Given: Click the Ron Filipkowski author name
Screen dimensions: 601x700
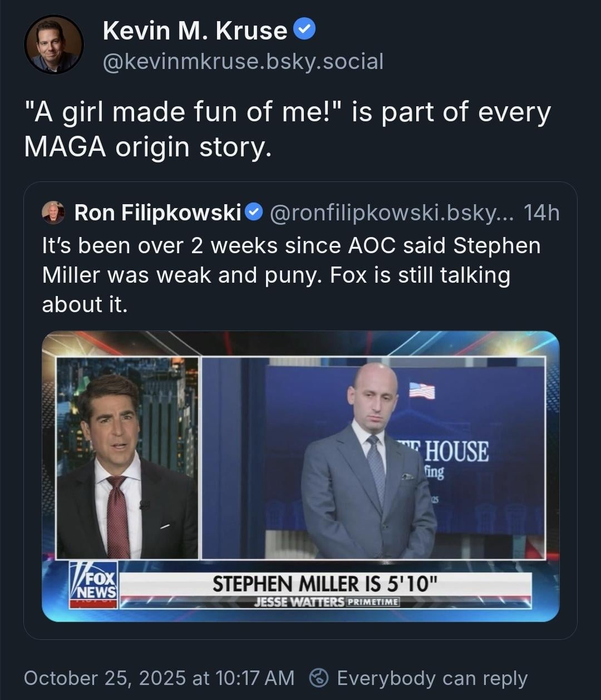Looking at the screenshot, I should pos(157,213).
